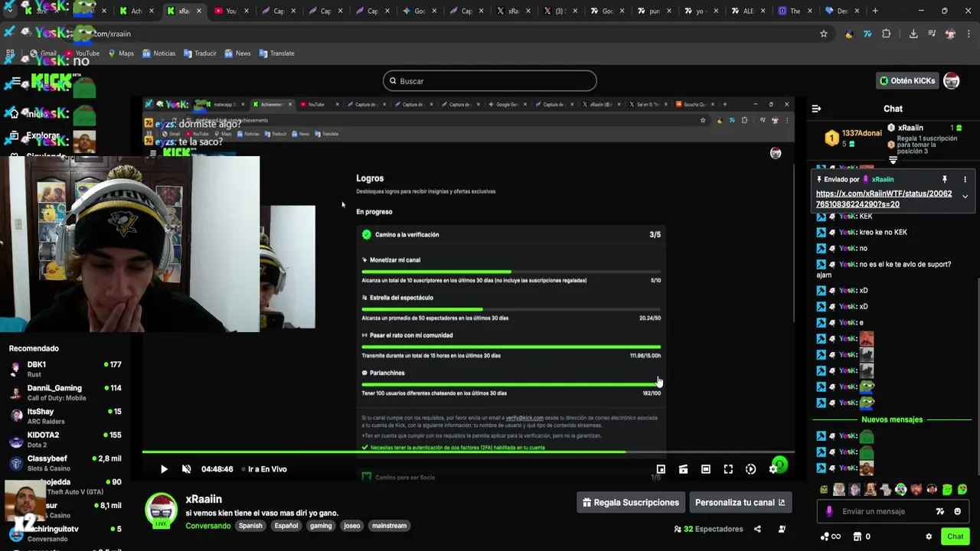Screen dimensions: 980x551
Task: Open moderator tools icon beside share
Action: [782, 529]
